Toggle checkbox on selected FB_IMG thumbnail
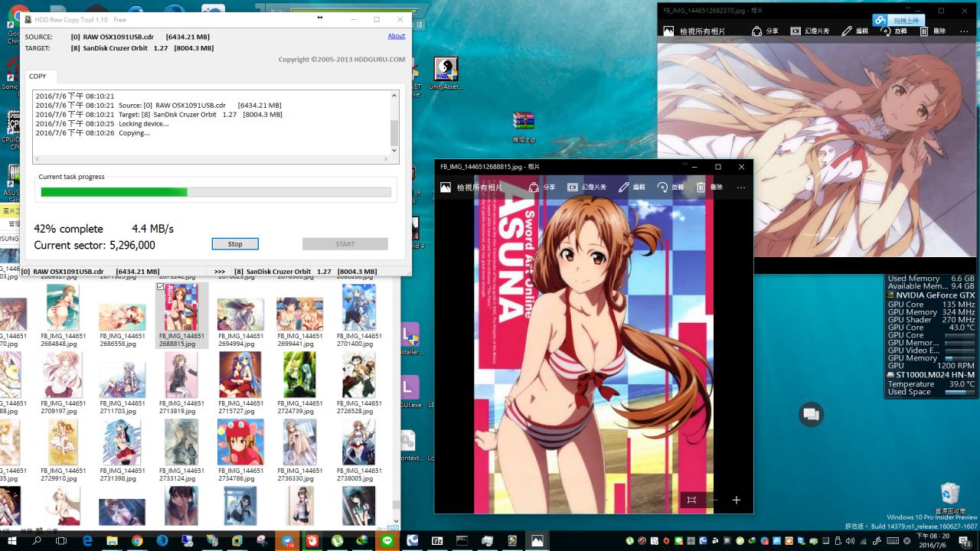The width and height of the screenshot is (980, 551). pyautogui.click(x=160, y=287)
